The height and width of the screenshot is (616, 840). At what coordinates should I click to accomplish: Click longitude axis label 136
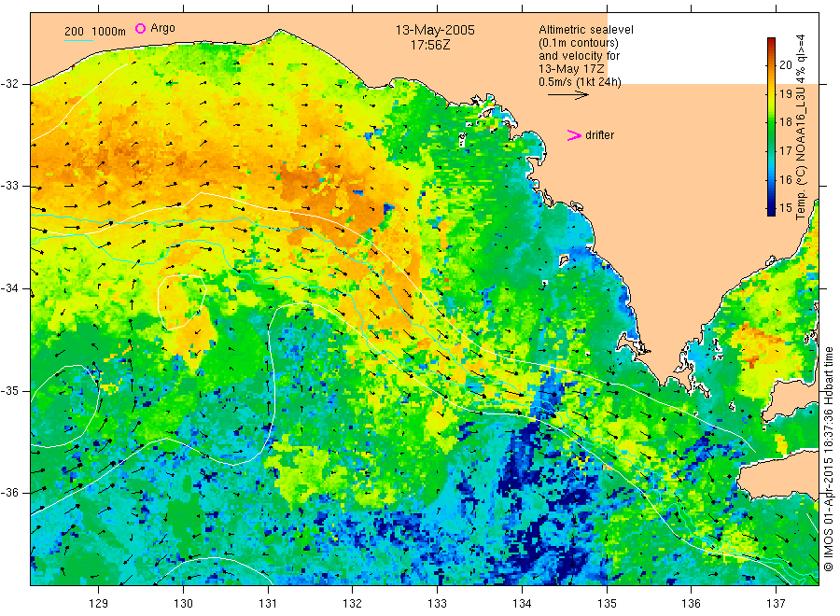[x=691, y=604]
